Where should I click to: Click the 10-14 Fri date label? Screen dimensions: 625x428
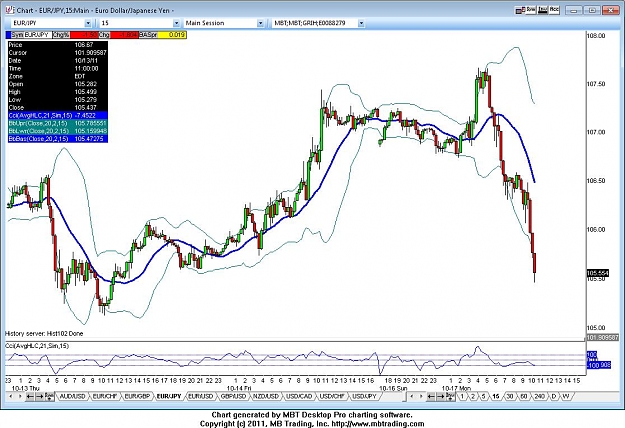pos(239,388)
